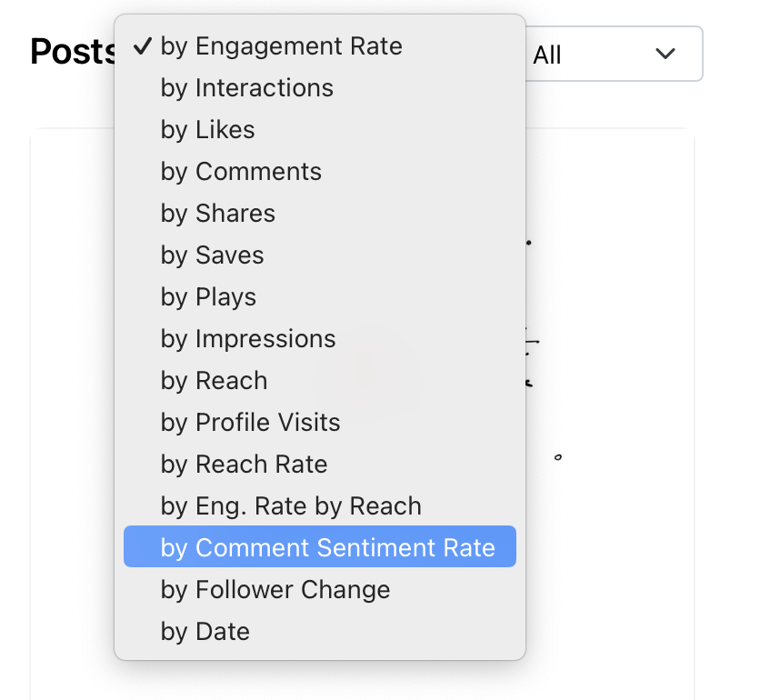This screenshot has height=700, width=760.
Task: Pick 'by Eng. Rate by Reach'
Action: click(x=291, y=506)
